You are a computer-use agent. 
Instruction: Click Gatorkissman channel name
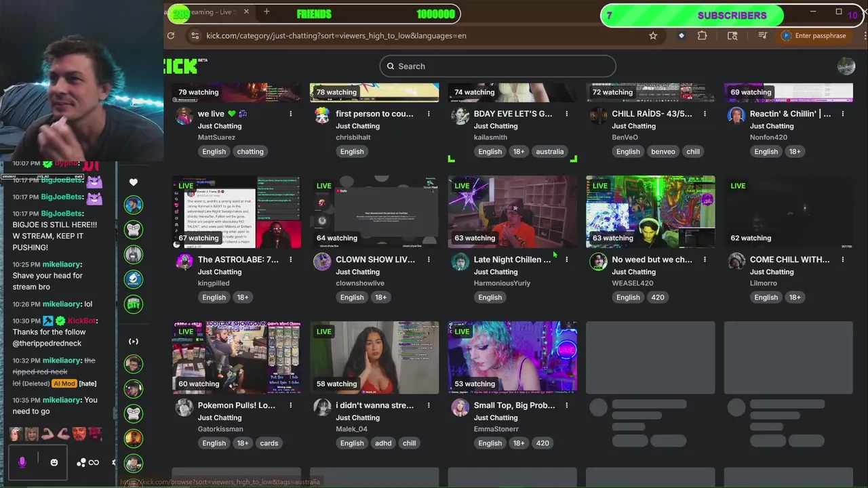point(220,429)
